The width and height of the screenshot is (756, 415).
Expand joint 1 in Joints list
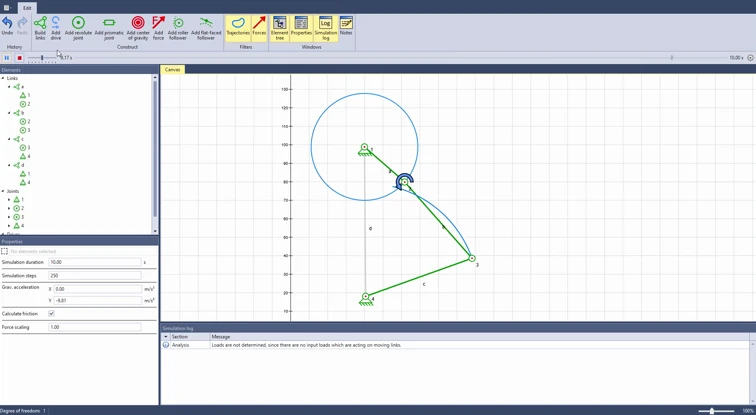coord(9,200)
